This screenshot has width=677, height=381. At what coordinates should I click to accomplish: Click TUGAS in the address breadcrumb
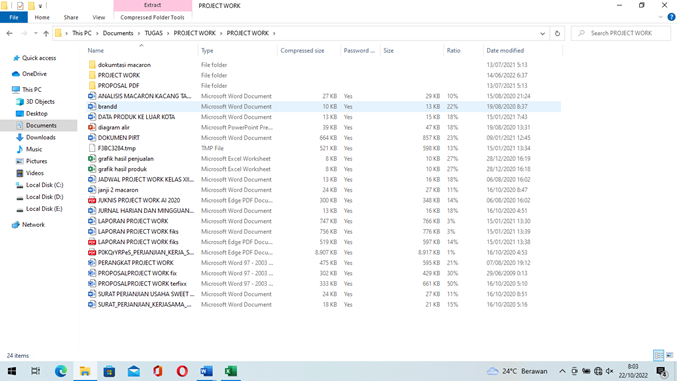coord(153,33)
